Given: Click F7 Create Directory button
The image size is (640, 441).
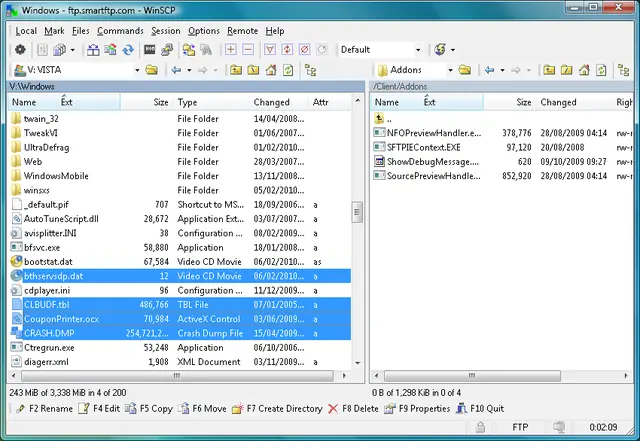Looking at the screenshot, I should coord(277,408).
